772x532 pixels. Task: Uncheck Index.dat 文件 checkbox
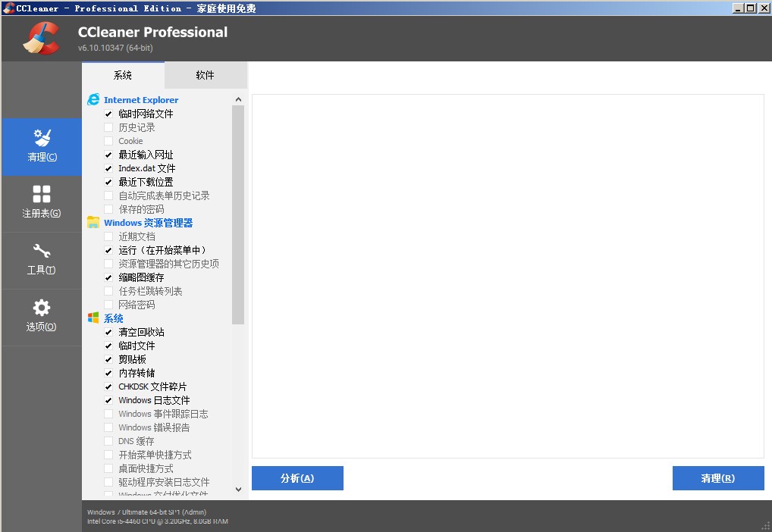tap(108, 168)
